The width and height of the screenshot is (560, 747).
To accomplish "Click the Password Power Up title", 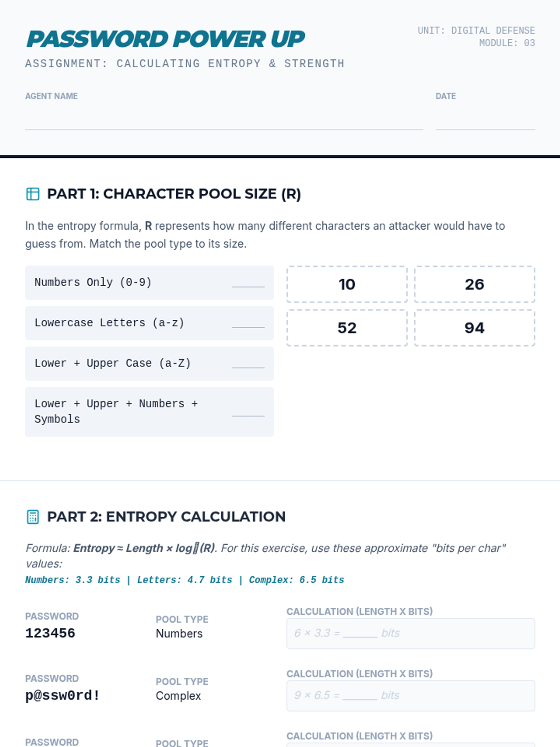I will click(166, 39).
